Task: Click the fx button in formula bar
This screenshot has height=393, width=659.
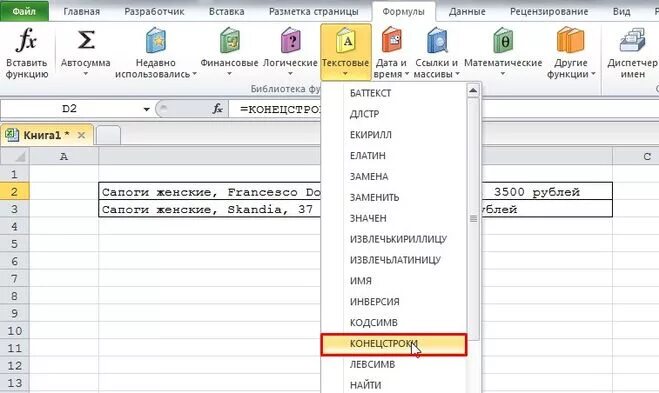Action: 217,109
